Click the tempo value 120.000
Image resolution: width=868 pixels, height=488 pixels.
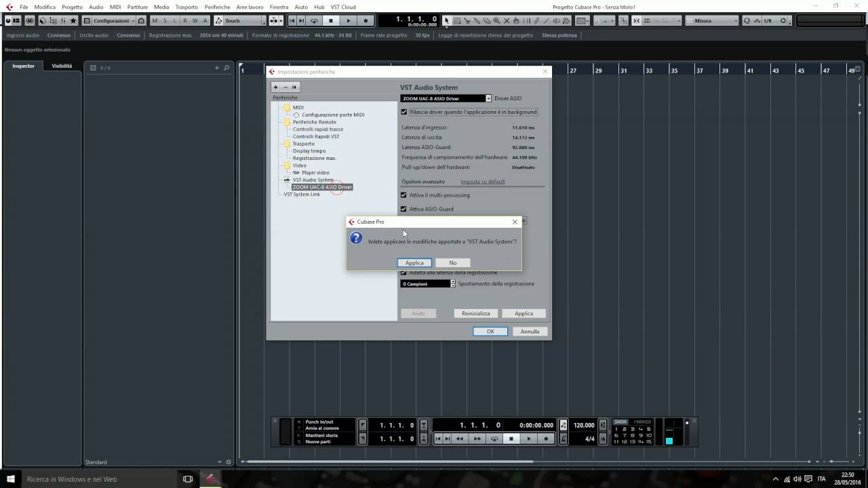tap(585, 425)
